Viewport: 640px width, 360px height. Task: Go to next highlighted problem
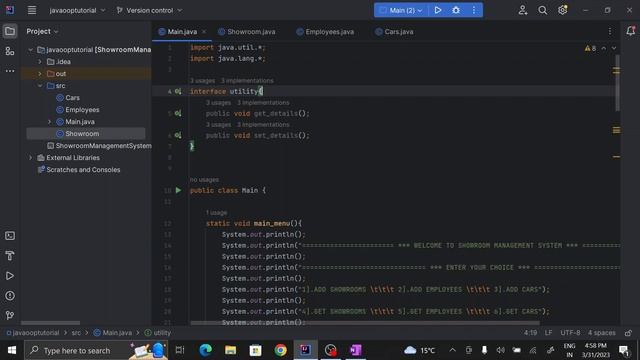point(613,48)
